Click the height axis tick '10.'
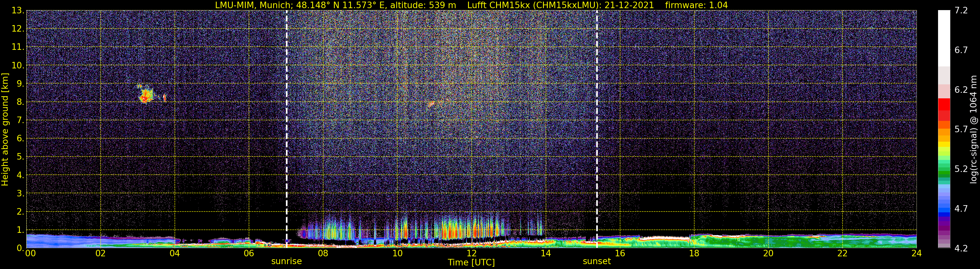This screenshot has height=269, width=980. [x=18, y=65]
